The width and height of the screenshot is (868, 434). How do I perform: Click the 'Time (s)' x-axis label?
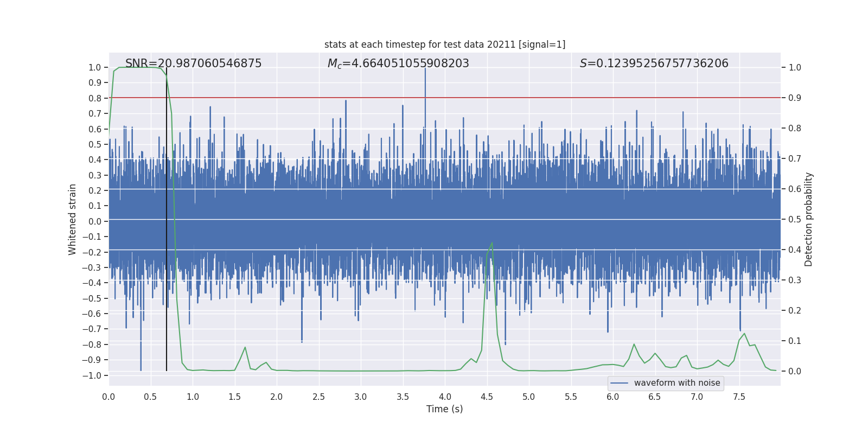click(444, 409)
